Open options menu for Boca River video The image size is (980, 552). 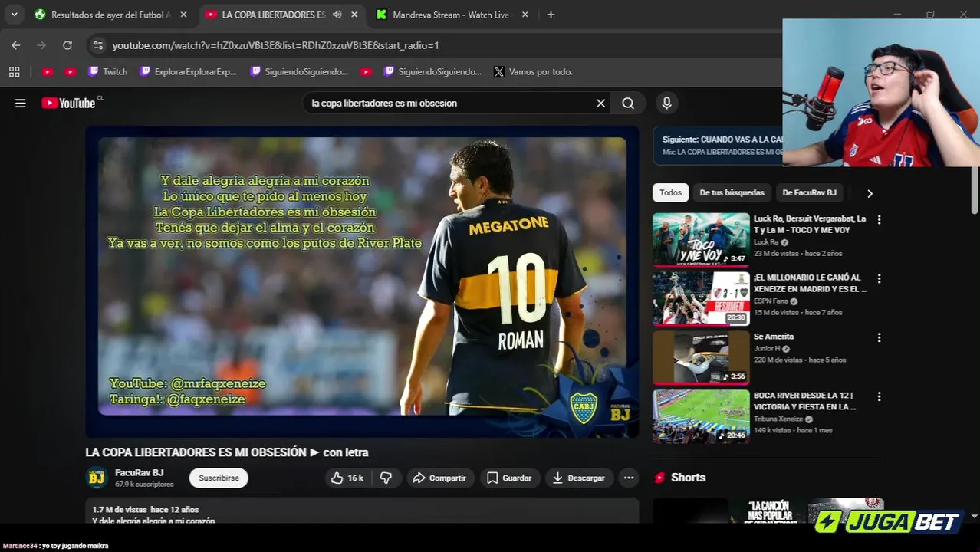pyautogui.click(x=879, y=396)
